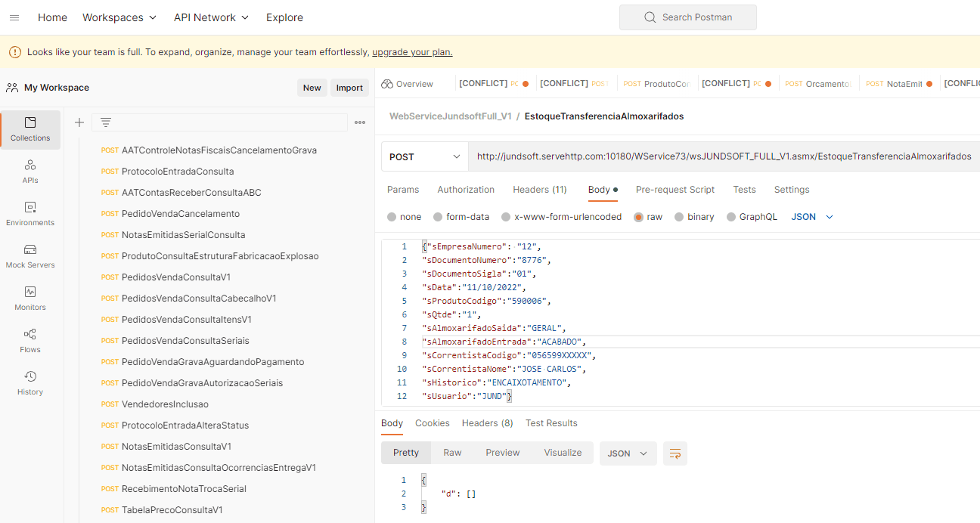Open the Collections sidebar panel
The image size is (980, 523).
pyautogui.click(x=30, y=129)
